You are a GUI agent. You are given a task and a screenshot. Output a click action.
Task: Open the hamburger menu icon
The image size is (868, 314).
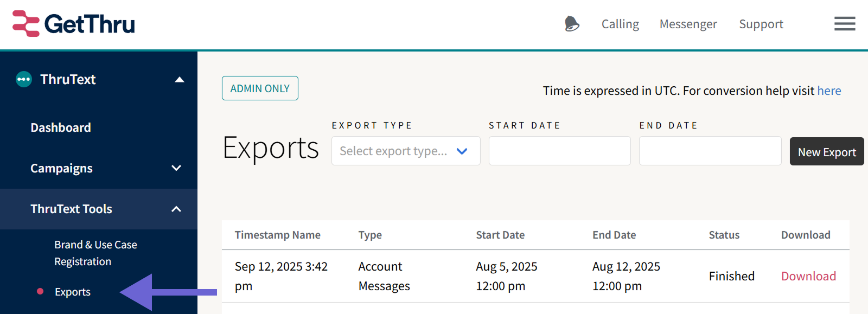click(845, 23)
